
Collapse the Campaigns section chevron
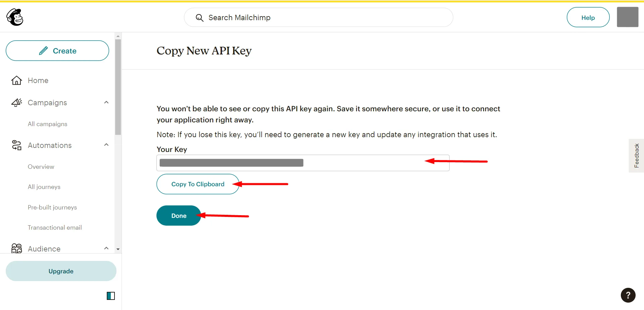[x=106, y=102]
